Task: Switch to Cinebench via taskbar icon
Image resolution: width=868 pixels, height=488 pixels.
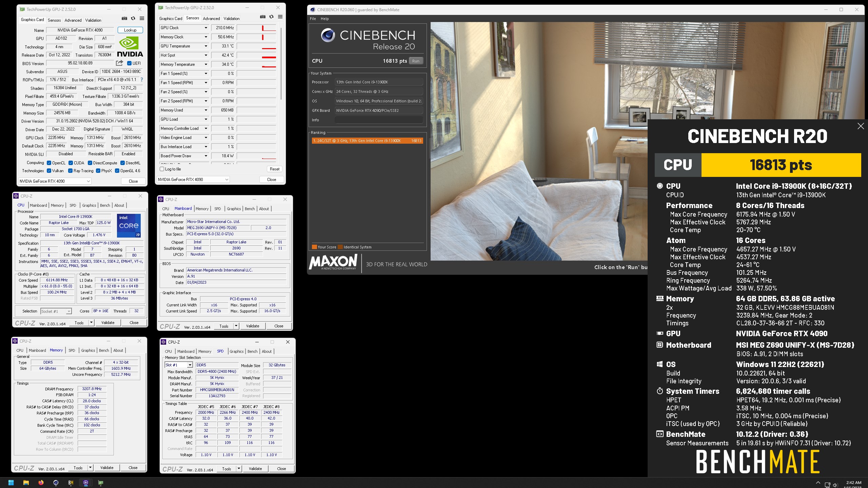Action: (x=56, y=483)
